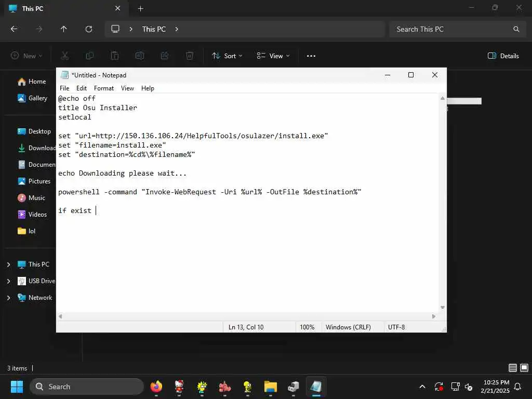Expand chevron before This PC in address bar
This screenshot has width=532, height=399.
pos(131,29)
